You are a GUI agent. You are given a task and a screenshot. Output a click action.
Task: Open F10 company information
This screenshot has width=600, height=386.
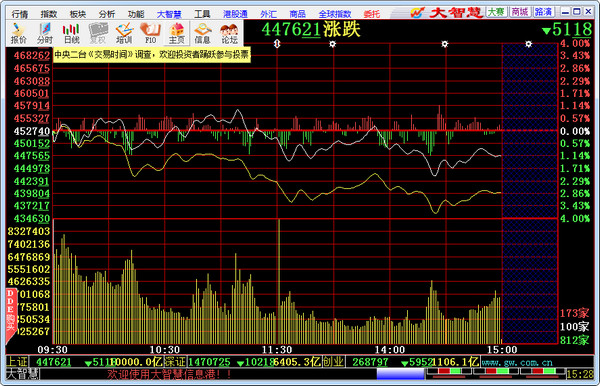pos(150,33)
